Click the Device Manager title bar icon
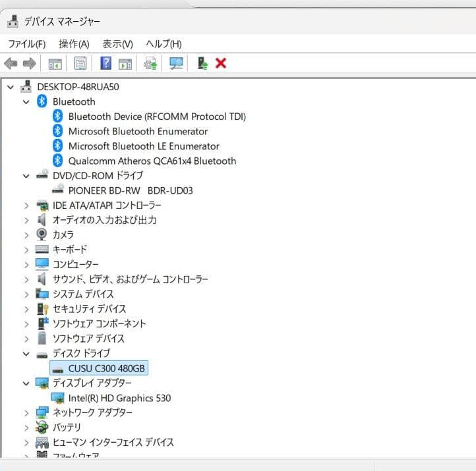 [13, 21]
